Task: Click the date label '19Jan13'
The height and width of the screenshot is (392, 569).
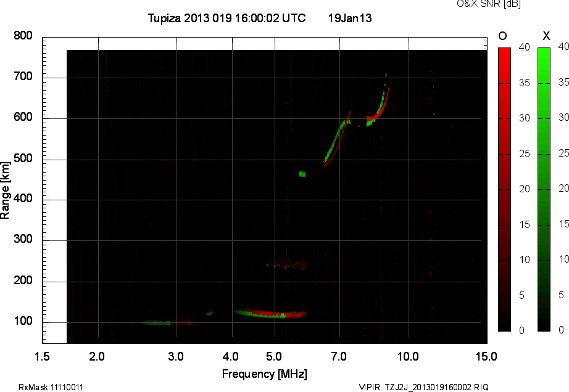Action: pyautogui.click(x=350, y=18)
